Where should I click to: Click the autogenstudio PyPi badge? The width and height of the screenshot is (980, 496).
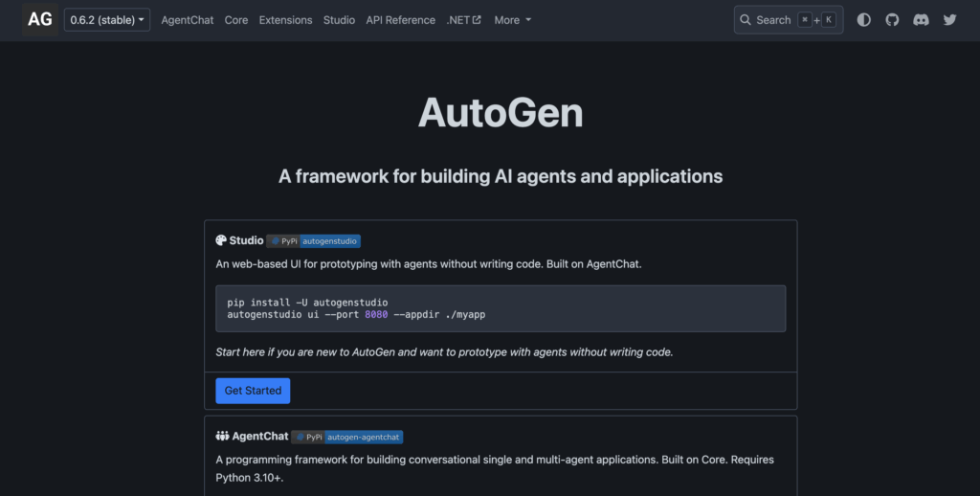pyautogui.click(x=313, y=240)
